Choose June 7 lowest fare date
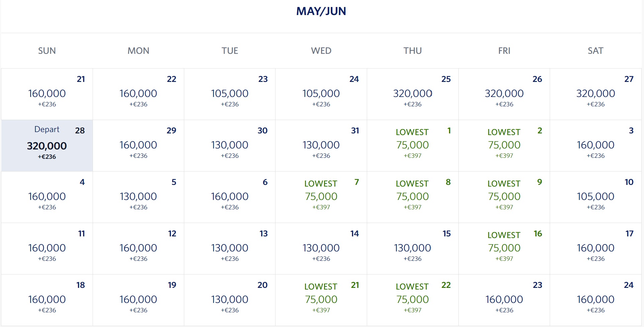 click(x=321, y=197)
